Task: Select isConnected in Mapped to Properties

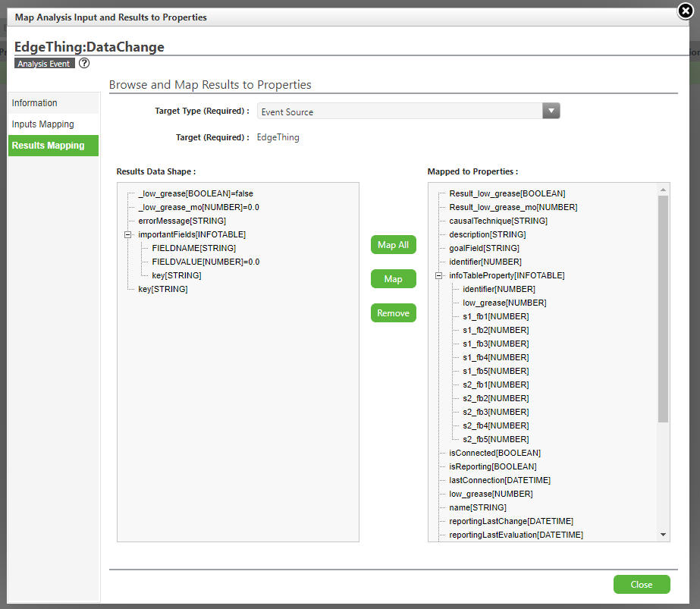Action: pos(491,453)
